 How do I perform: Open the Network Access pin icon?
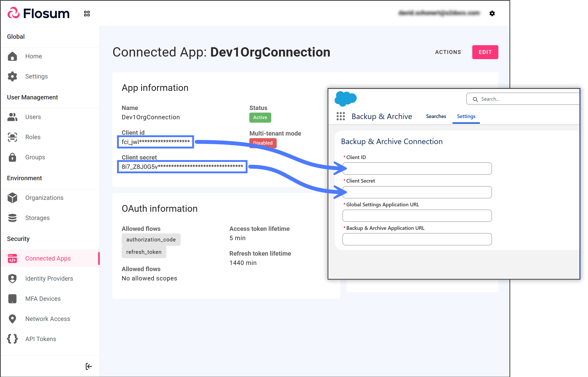coord(12,319)
